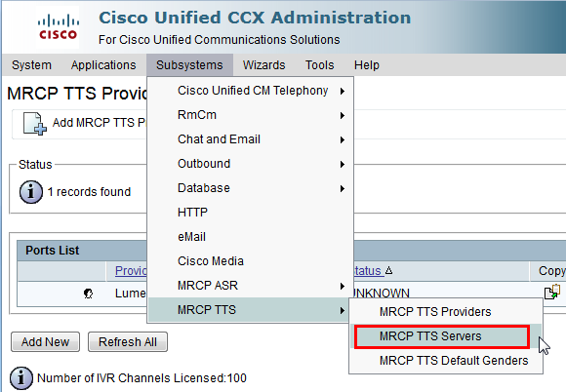Click the Cisco logo
Screen dimensions: 566x392
click(58, 27)
